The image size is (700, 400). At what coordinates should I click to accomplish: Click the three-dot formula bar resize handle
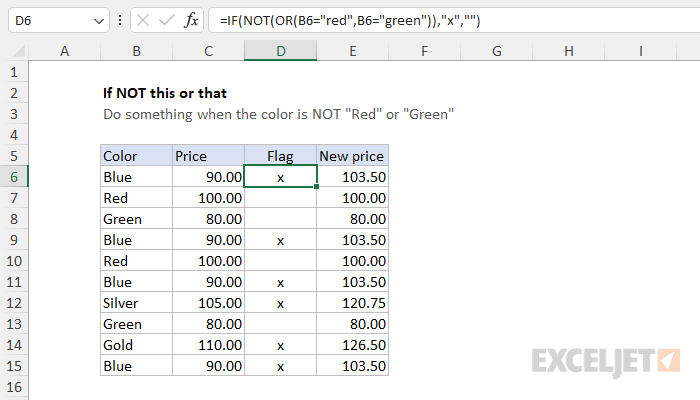pos(120,20)
